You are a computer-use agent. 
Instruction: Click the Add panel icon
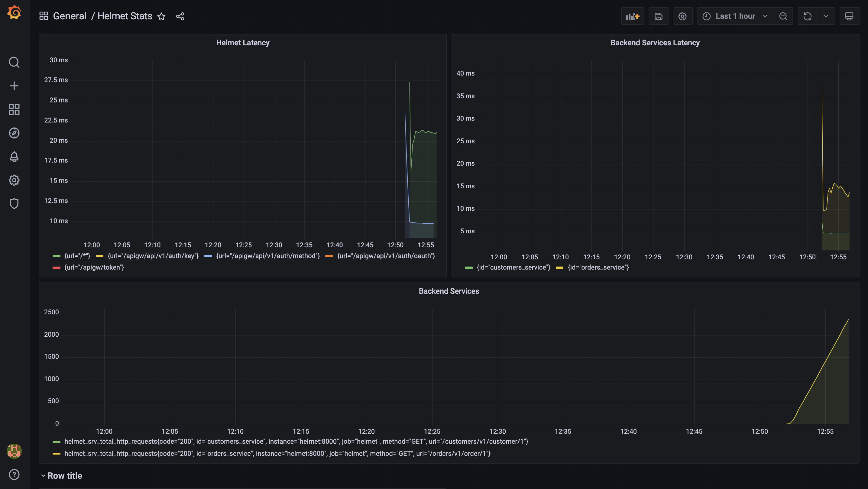[633, 16]
